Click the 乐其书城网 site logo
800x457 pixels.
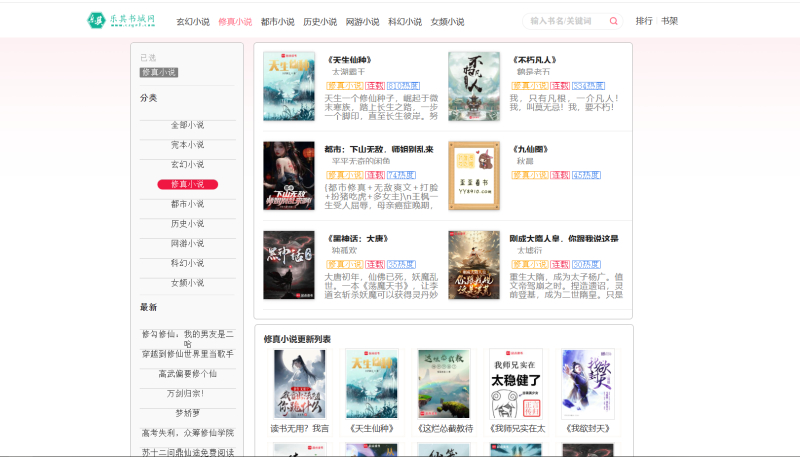point(120,20)
